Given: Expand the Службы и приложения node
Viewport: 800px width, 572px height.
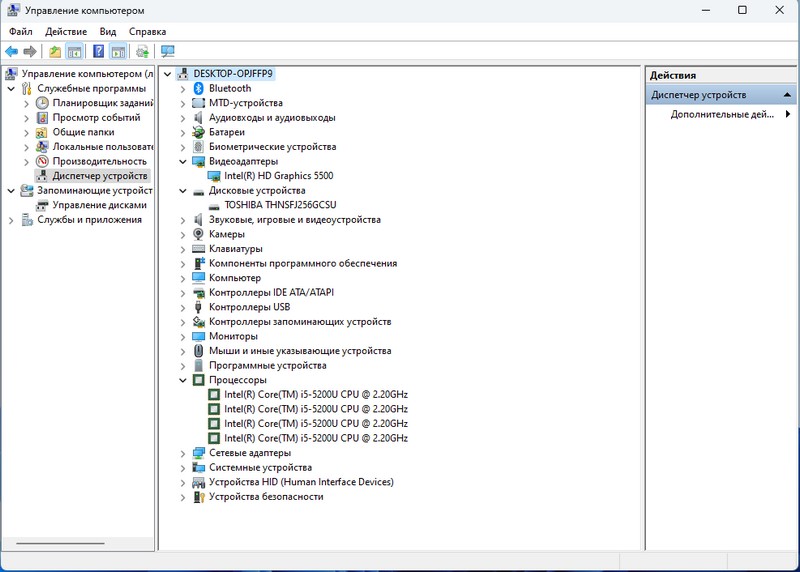Looking at the screenshot, I should coord(12,220).
